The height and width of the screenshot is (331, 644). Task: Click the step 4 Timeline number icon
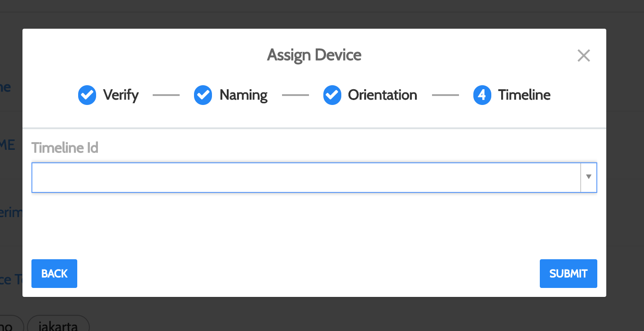point(482,95)
